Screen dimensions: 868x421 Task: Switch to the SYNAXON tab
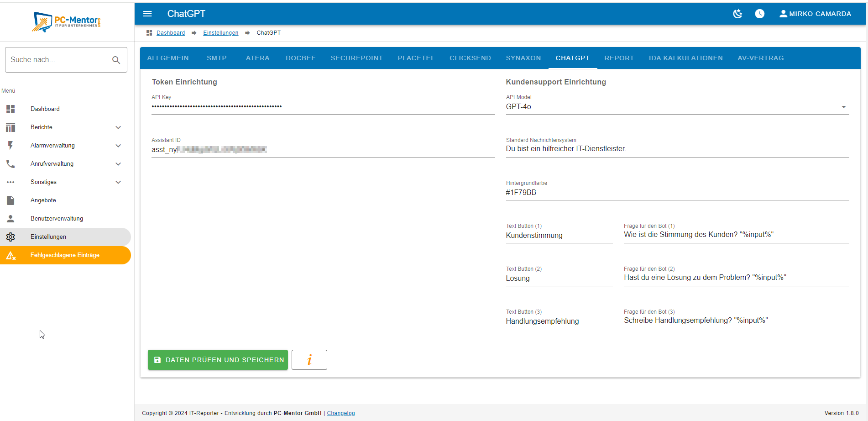(x=523, y=58)
